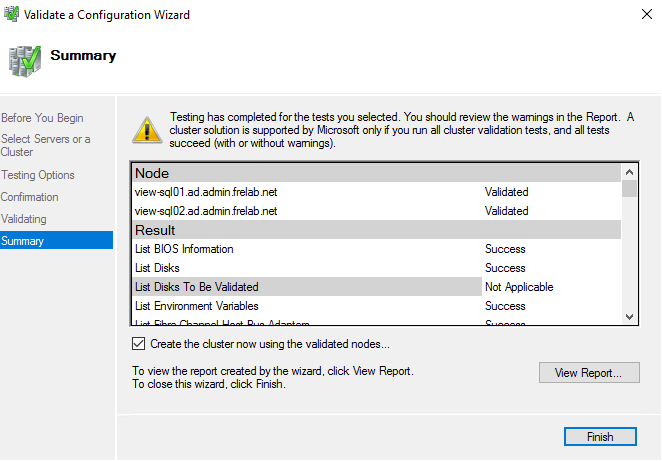Toggle 'Create the cluster now' checkbox
The width and height of the screenshot is (662, 462).
click(139, 344)
